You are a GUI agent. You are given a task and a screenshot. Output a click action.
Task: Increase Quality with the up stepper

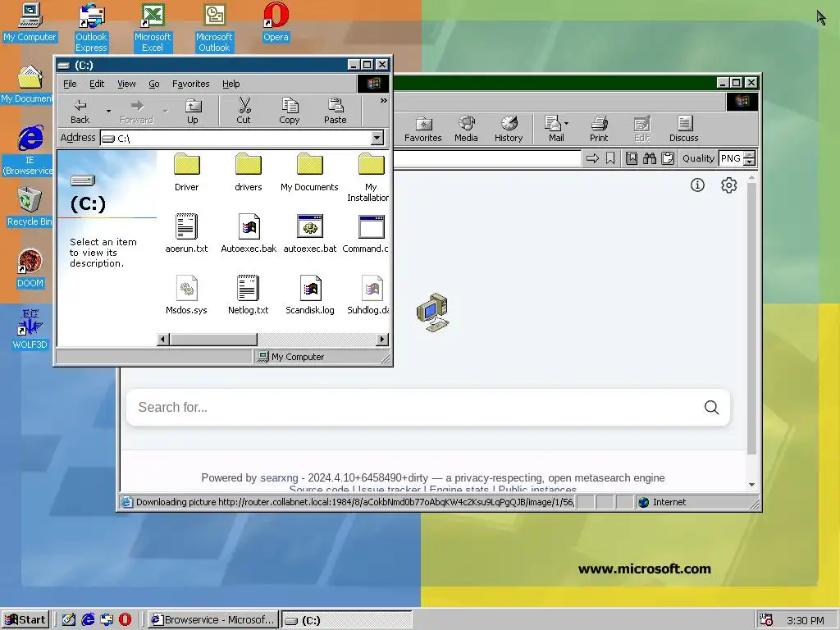tap(750, 155)
